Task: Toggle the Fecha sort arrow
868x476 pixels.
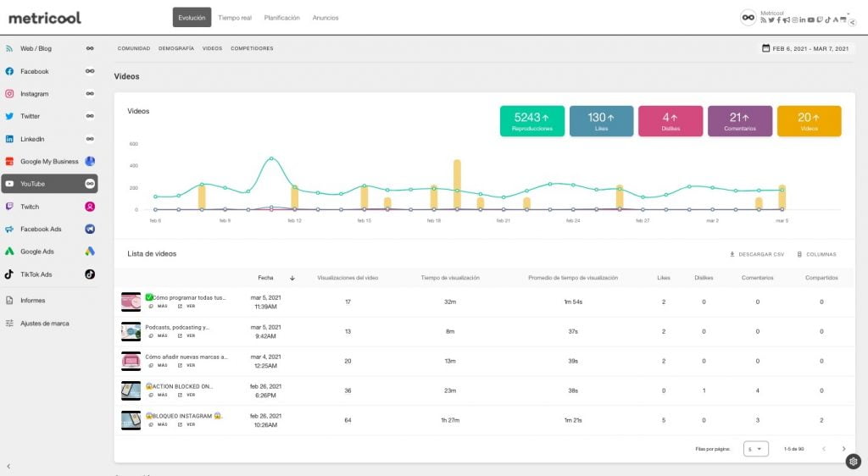Action: point(292,278)
